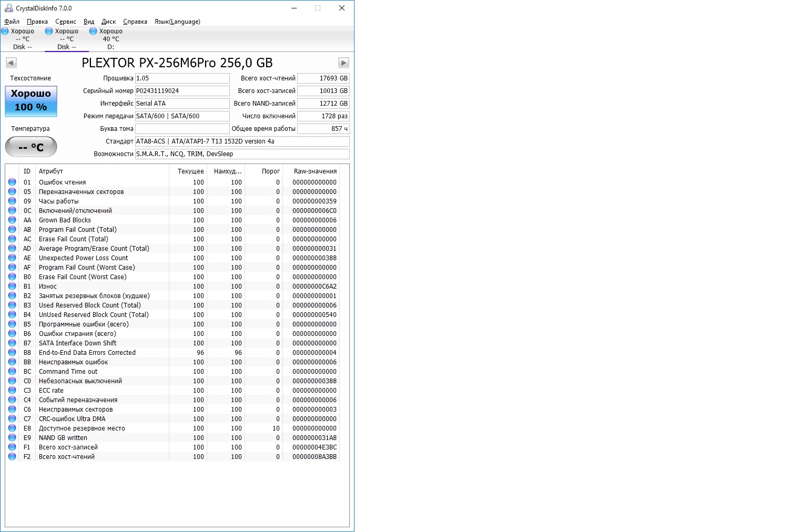Switch to the first Disk -- tab
Viewport: 808px width, 532px height.
click(22, 39)
